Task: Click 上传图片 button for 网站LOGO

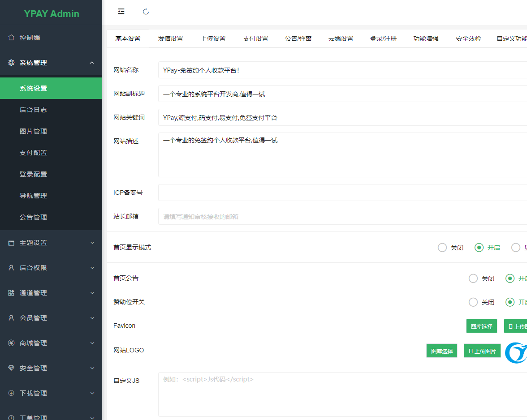Action: pos(482,351)
